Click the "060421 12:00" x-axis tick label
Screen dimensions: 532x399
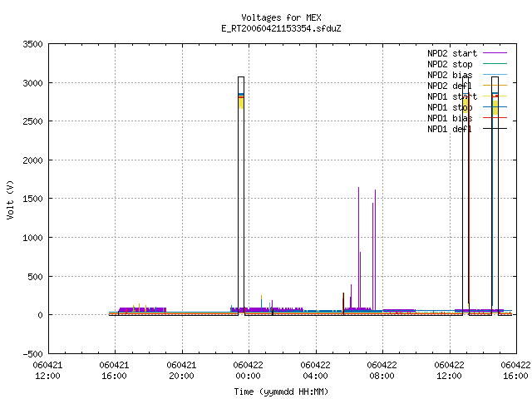coord(48,371)
